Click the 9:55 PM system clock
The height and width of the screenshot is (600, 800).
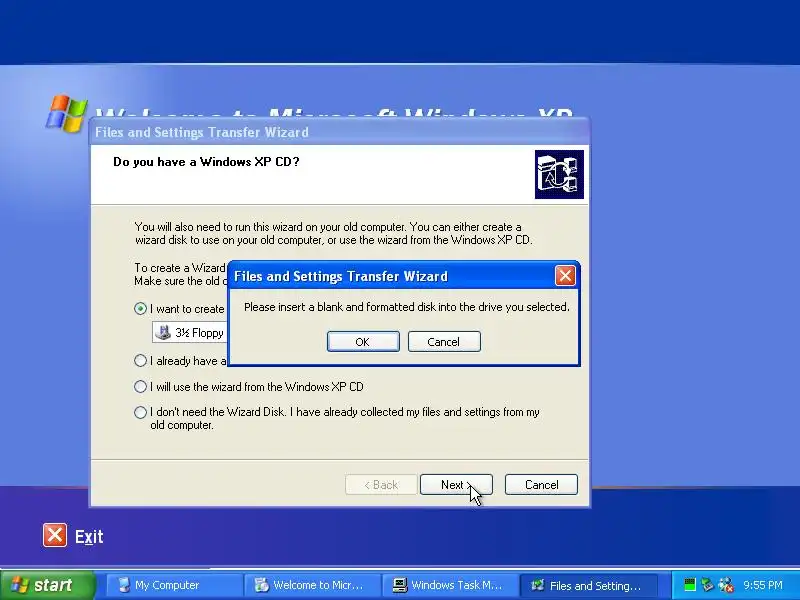[x=763, y=585]
